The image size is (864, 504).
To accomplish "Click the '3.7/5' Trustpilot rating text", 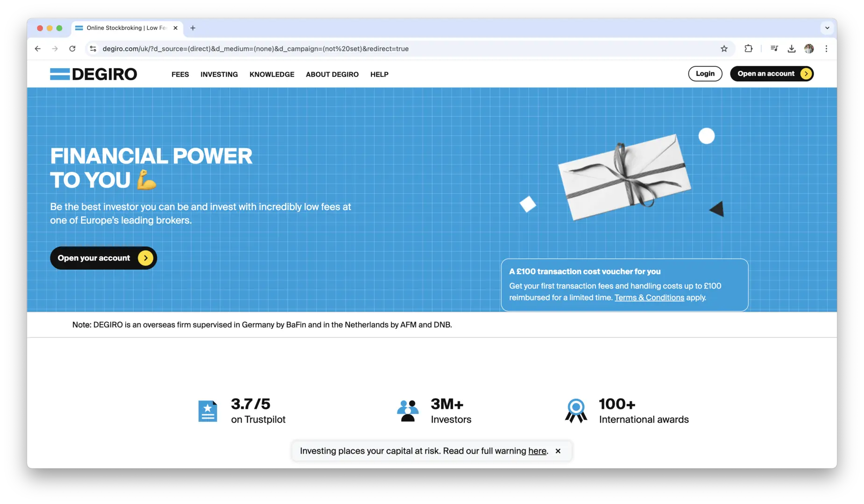I will (251, 404).
